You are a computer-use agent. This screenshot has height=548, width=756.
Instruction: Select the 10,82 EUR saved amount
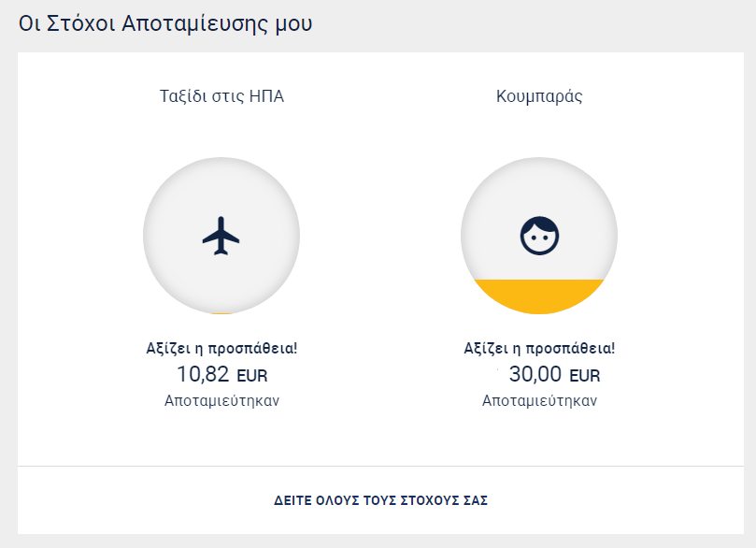[x=221, y=374]
